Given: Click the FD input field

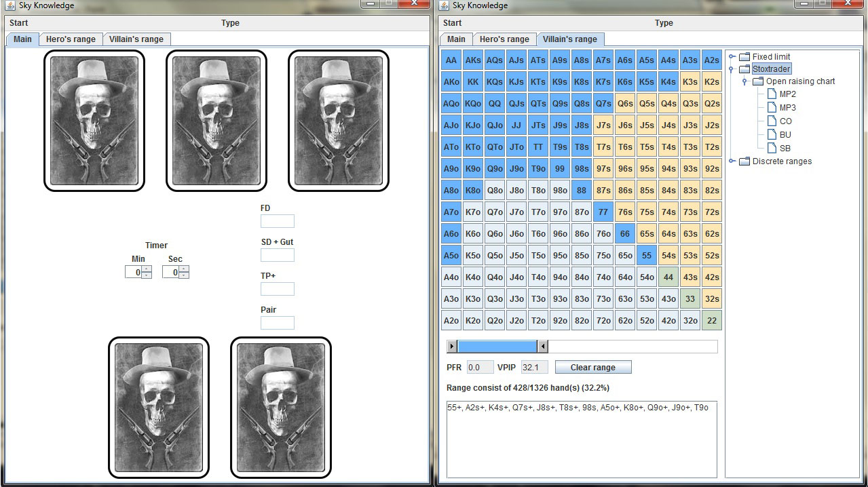Looking at the screenshot, I should tap(278, 221).
